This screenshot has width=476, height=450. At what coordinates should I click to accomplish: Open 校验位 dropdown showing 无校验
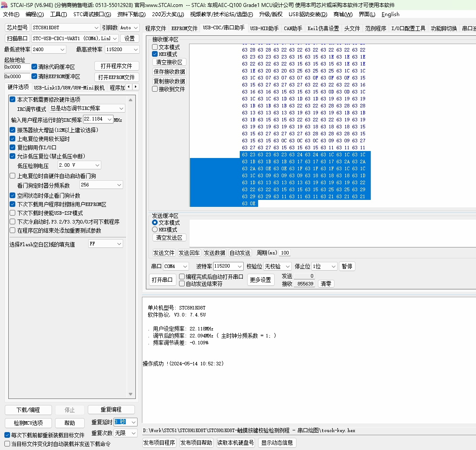pyautogui.click(x=277, y=266)
